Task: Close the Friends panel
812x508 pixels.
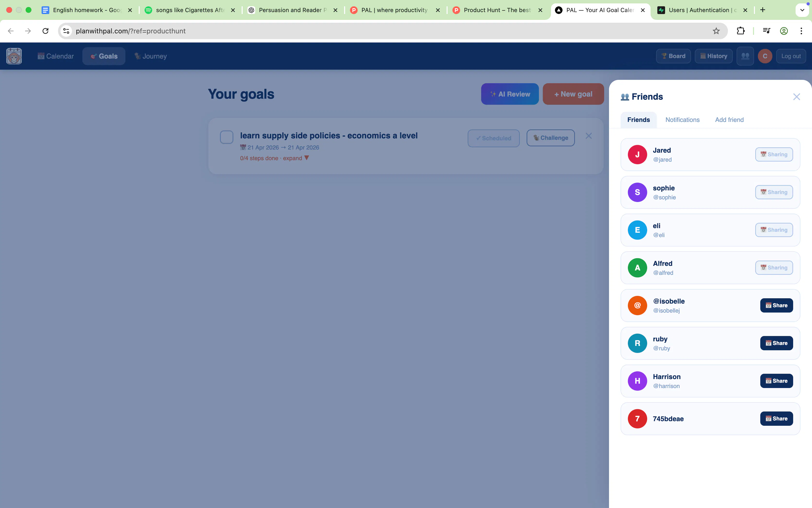Action: click(x=797, y=97)
